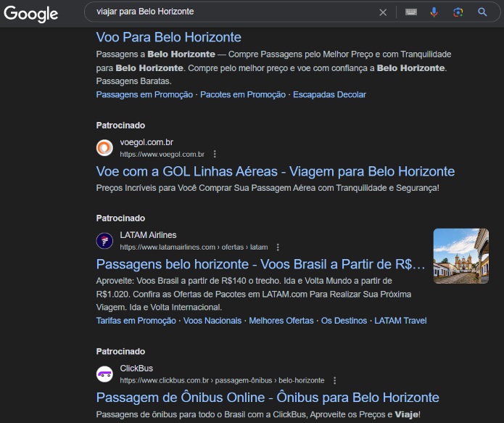This screenshot has height=423, width=504.
Task: Click the voegol.com.br favicon
Action: pos(104,148)
